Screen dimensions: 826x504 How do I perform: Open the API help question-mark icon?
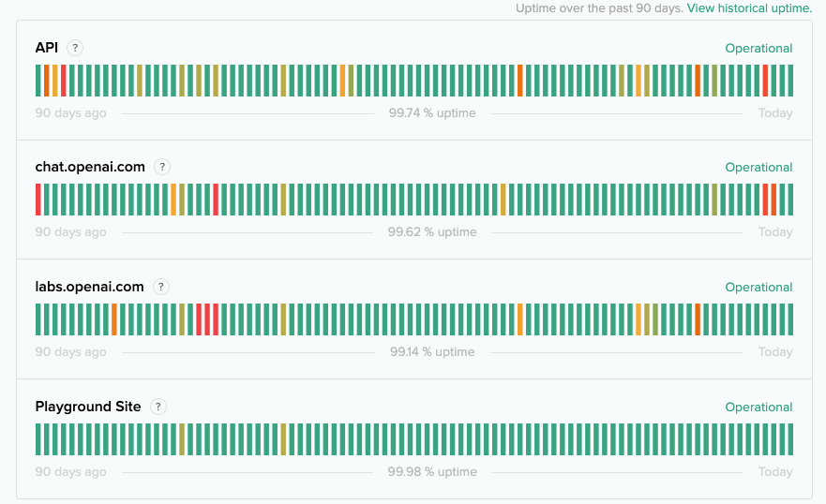[x=75, y=48]
